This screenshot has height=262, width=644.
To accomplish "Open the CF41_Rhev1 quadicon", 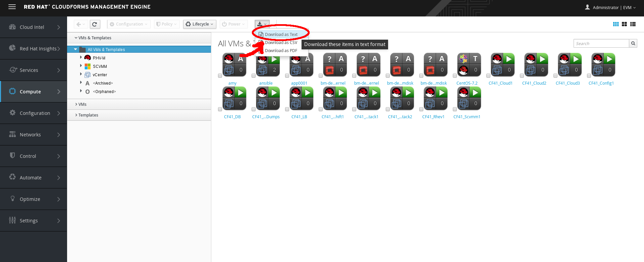I will [436, 98].
